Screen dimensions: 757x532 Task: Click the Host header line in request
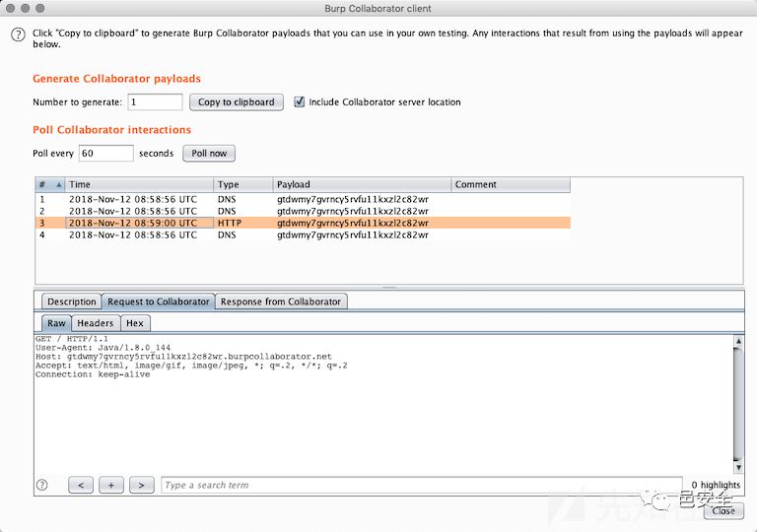[183, 357]
